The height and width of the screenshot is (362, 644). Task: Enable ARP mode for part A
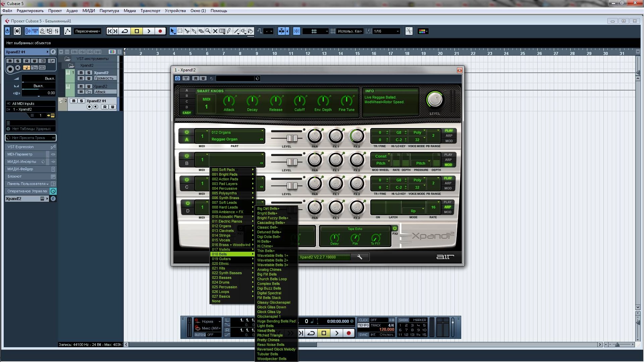click(x=449, y=136)
